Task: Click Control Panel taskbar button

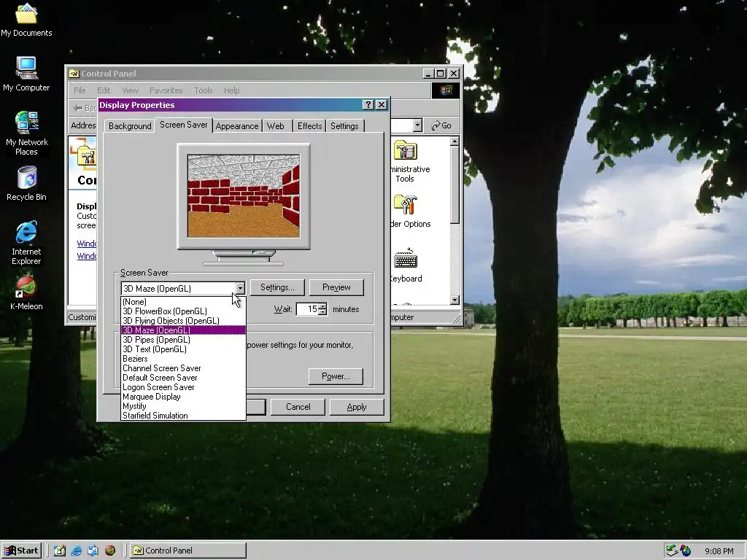Action: coord(188,551)
